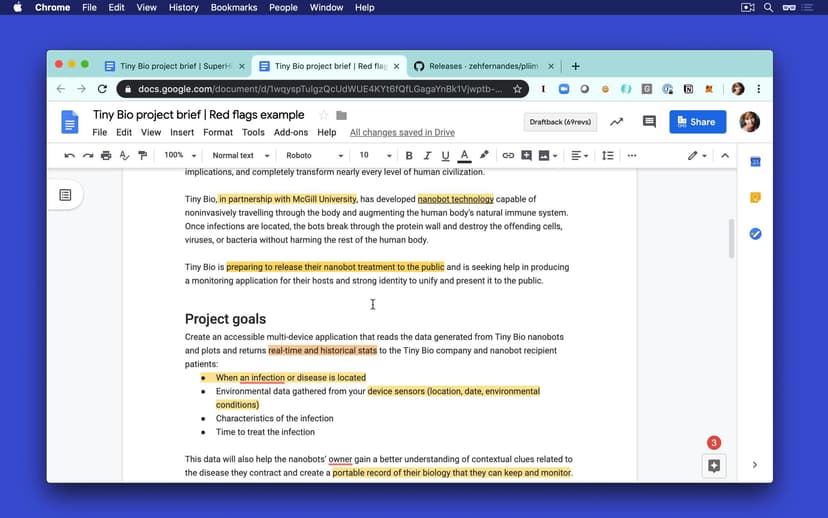Insert a link using toolbar icon
The width and height of the screenshot is (828, 518).
coord(508,156)
